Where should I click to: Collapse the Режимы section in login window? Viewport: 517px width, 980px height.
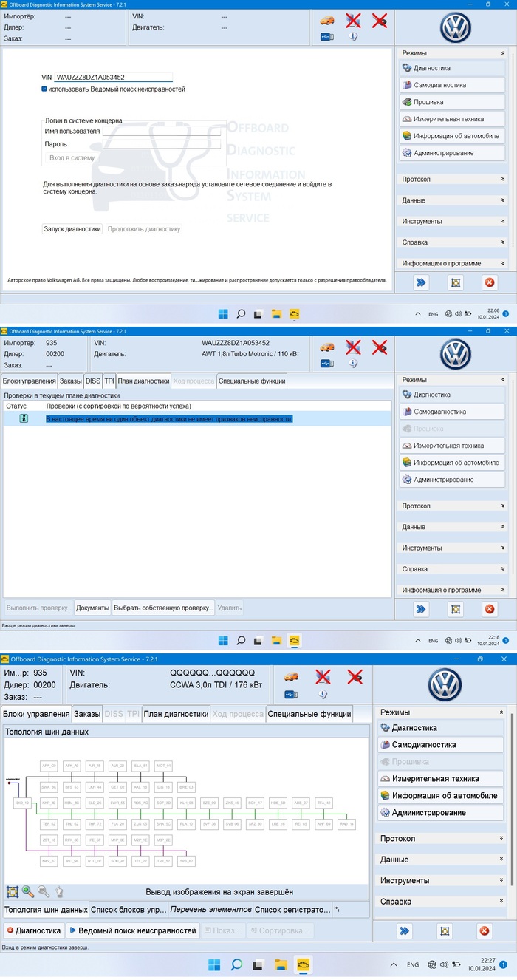[503, 53]
